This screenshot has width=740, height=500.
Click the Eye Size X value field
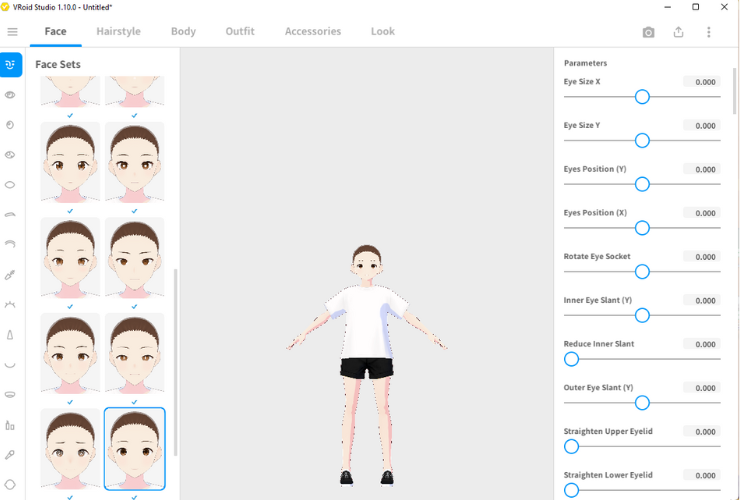click(702, 82)
